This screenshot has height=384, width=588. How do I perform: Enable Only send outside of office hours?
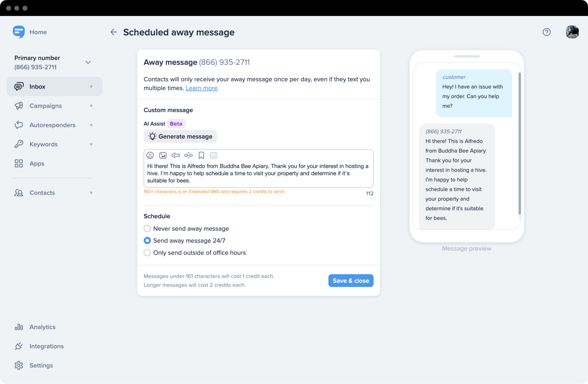click(147, 253)
